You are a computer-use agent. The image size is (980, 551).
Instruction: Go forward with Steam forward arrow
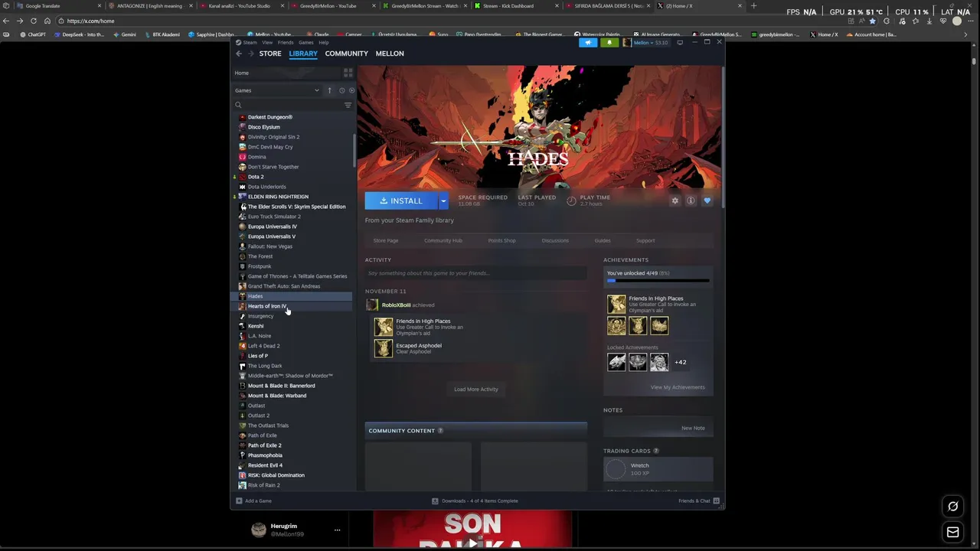pyautogui.click(x=250, y=54)
